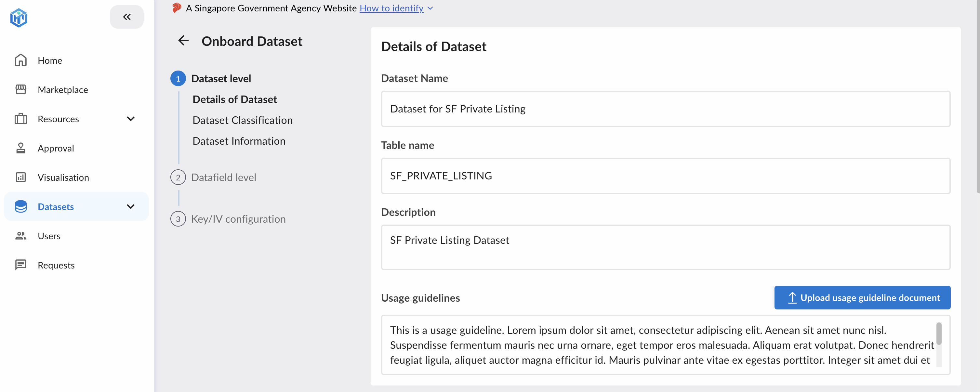Click the step 3 circle for Key/IV configuration
980x392 pixels.
point(178,219)
